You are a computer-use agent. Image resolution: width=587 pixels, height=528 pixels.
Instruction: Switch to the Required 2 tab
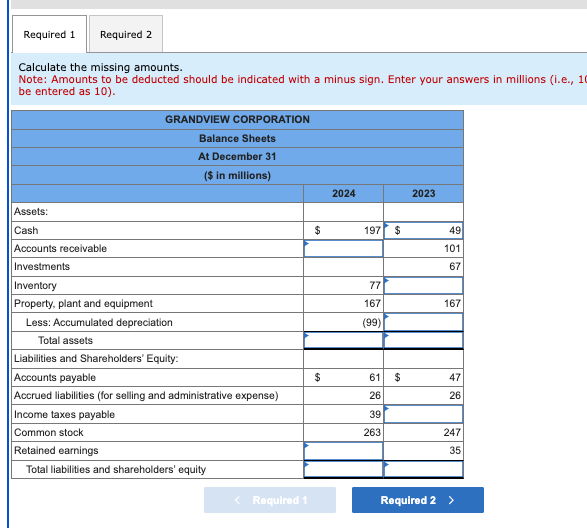tap(126, 34)
